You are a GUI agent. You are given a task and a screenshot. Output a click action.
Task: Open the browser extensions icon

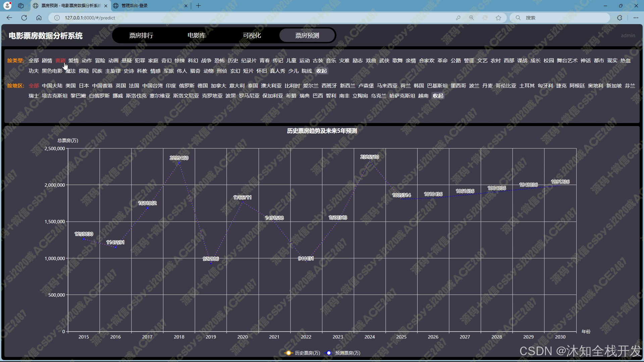click(620, 18)
